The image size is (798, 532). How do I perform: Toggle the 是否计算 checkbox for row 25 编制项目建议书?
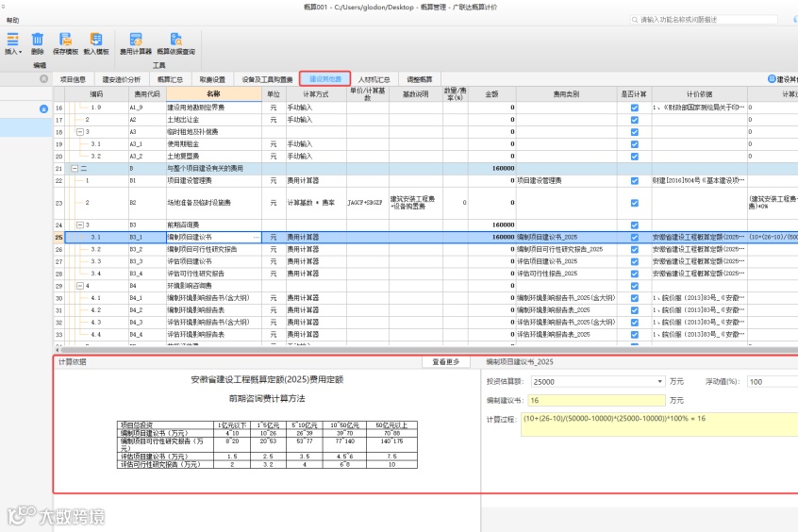634,238
